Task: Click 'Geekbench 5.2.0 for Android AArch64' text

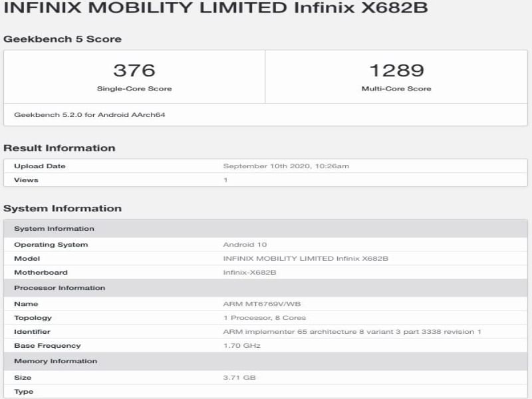Action: (90, 114)
